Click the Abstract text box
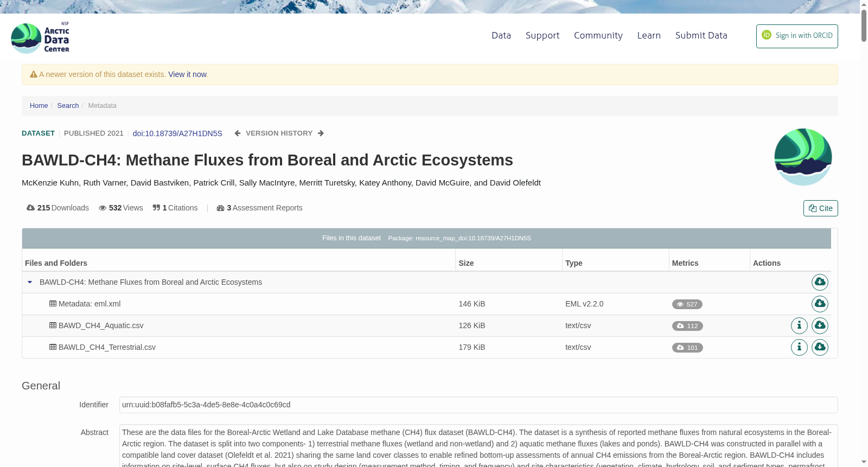Screen dimensions: 868x467 [x=478, y=446]
